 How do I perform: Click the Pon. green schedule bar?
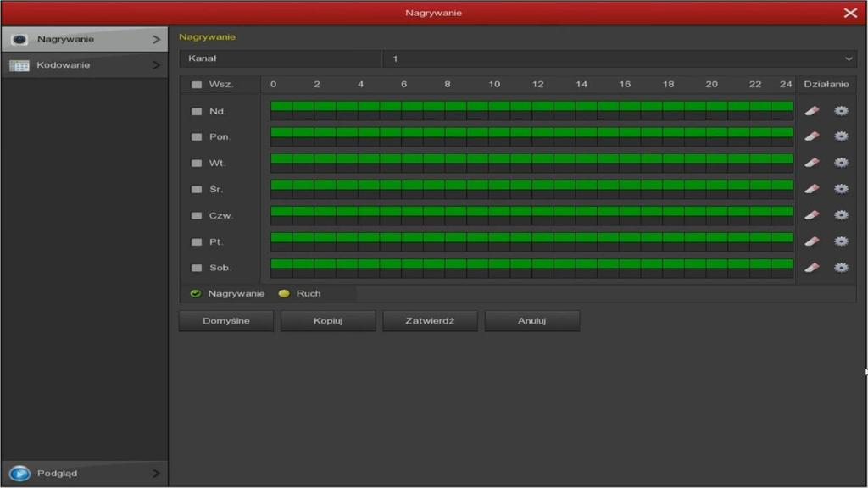coord(531,132)
